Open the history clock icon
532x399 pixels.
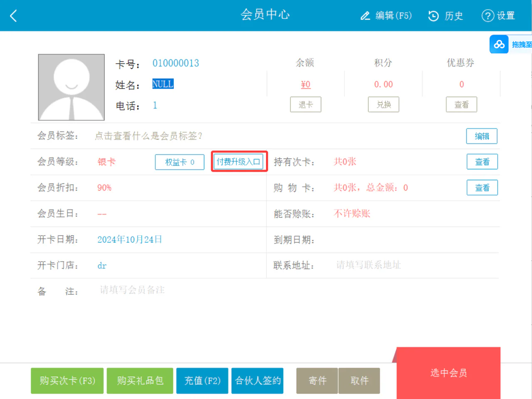click(x=433, y=16)
